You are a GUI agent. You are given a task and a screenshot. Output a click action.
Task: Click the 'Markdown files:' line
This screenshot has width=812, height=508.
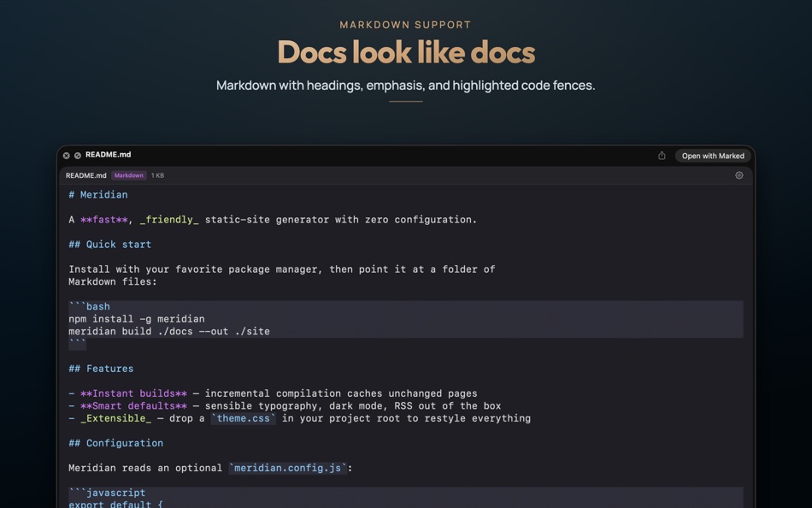113,282
